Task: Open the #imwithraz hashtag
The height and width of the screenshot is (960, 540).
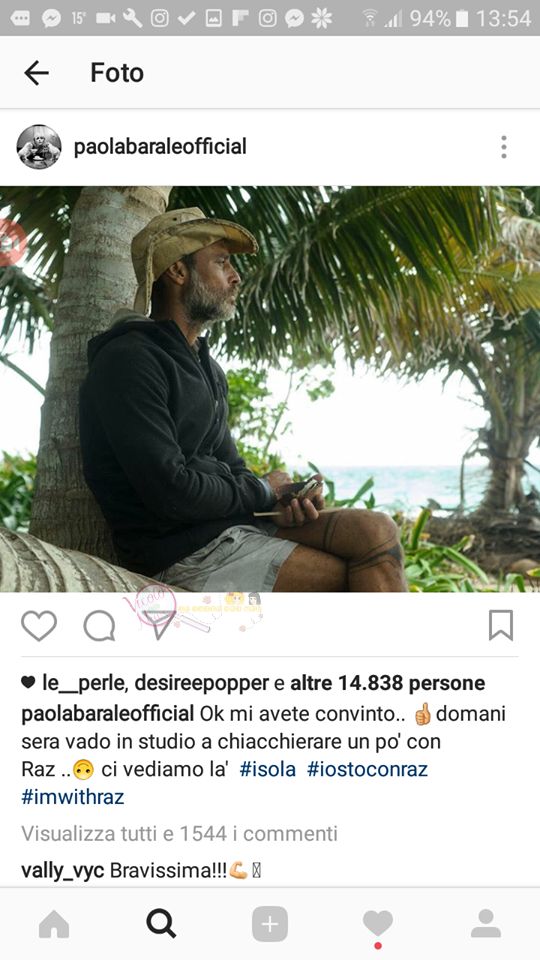Action: [x=73, y=797]
